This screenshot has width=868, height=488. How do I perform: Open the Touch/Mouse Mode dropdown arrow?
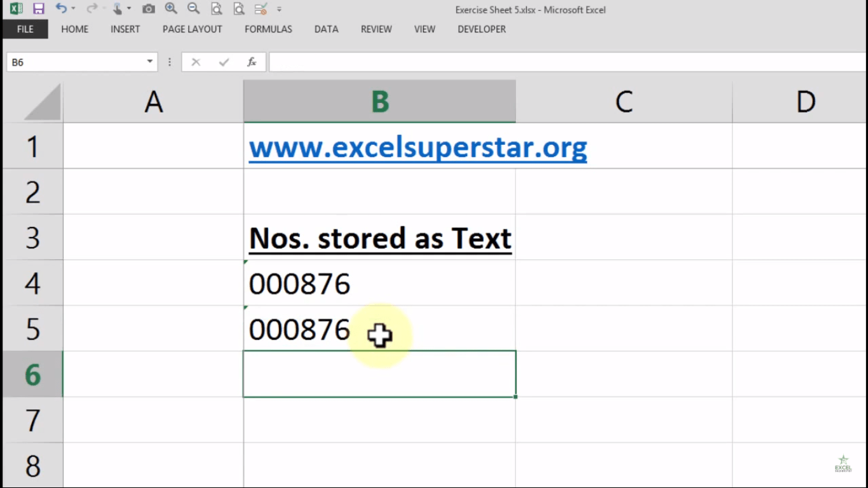click(x=130, y=9)
